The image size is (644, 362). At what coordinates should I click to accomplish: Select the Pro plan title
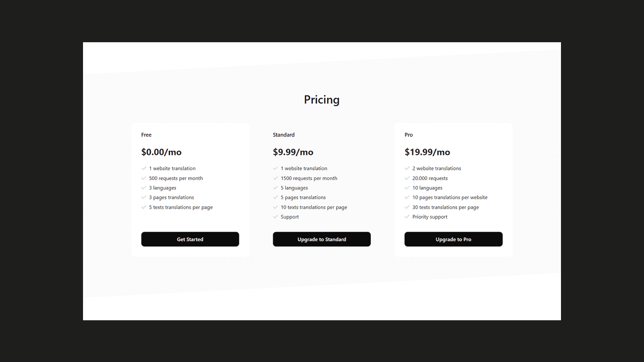[409, 135]
